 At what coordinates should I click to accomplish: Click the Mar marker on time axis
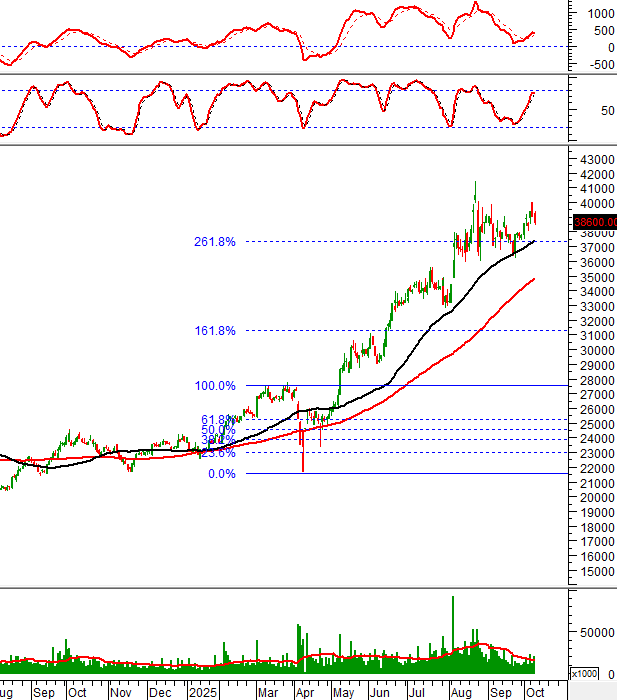click(267, 691)
